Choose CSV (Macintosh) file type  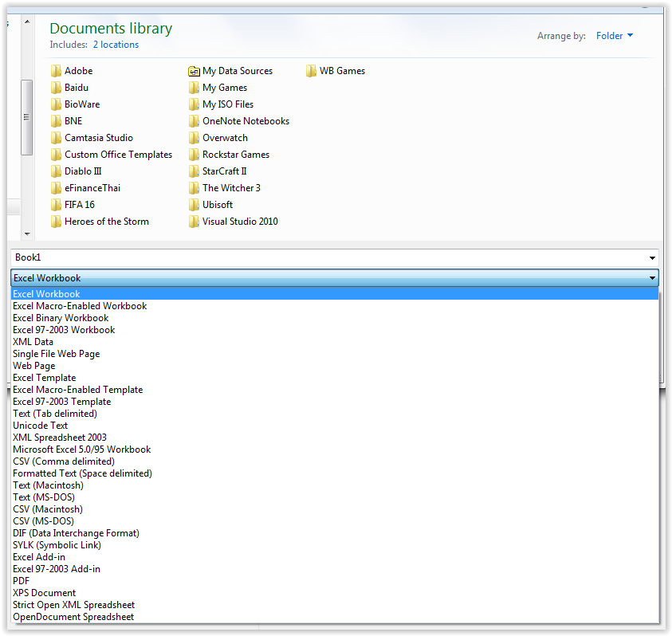click(334, 509)
